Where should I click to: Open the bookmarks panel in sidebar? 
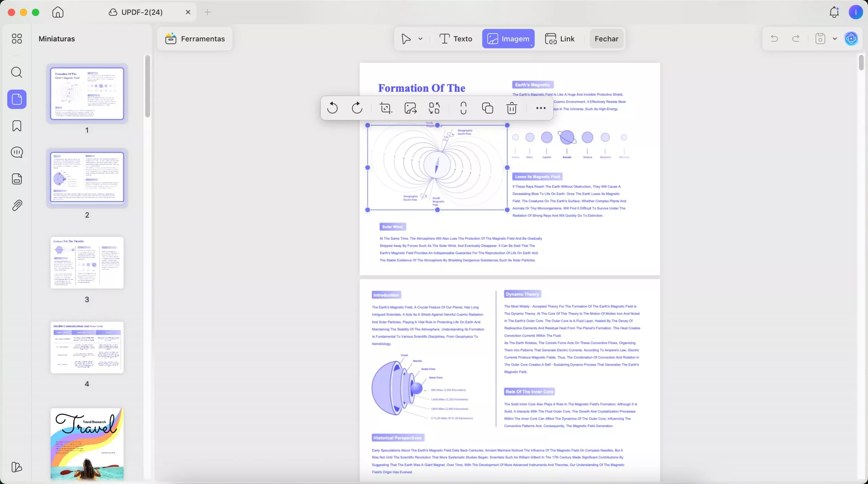tap(17, 126)
